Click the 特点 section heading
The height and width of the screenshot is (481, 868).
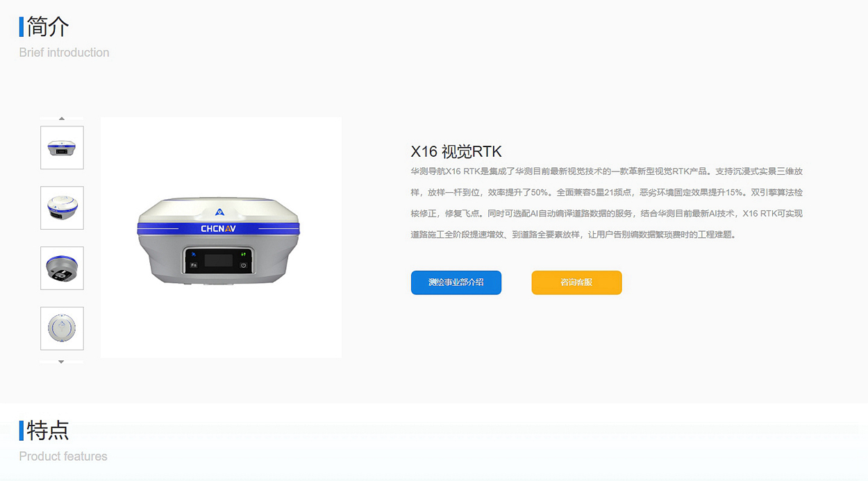[x=48, y=430]
